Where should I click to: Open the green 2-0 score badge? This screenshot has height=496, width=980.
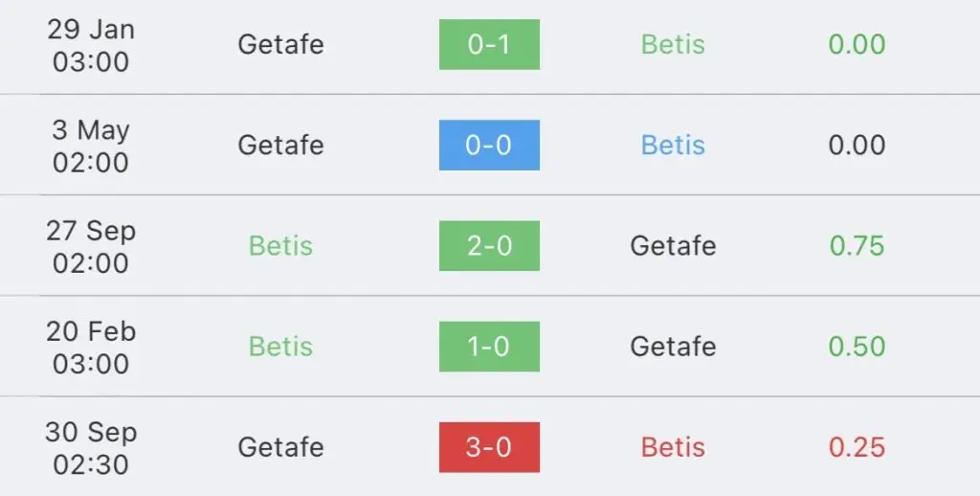pos(489,246)
